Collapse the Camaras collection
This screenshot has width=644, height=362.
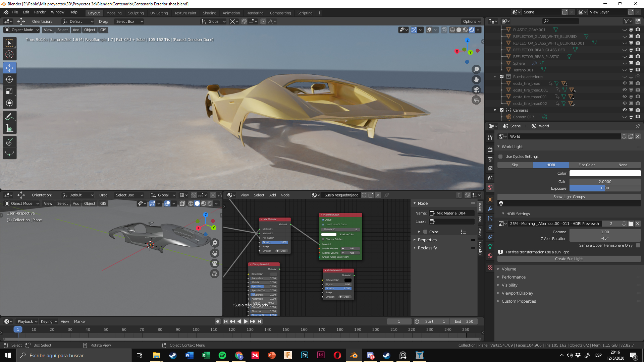click(x=495, y=110)
